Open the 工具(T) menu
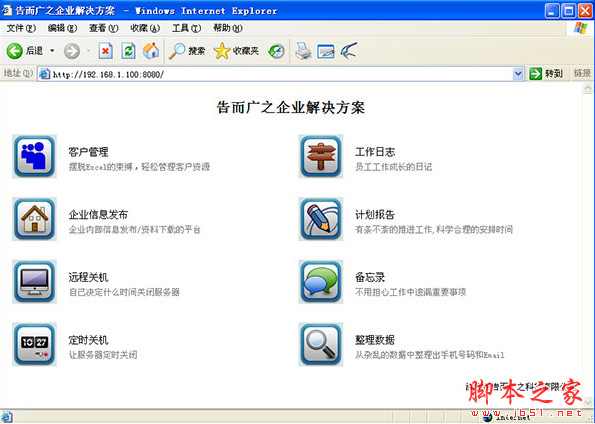 click(x=186, y=28)
